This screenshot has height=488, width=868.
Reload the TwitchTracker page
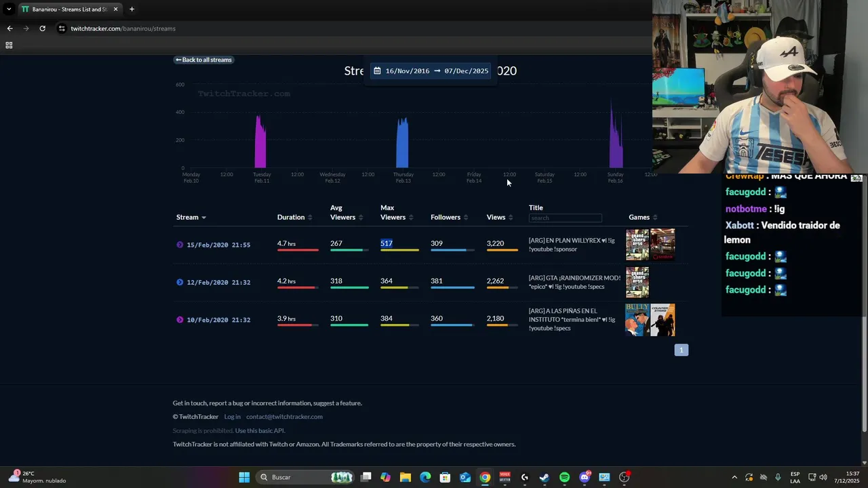[x=42, y=28]
